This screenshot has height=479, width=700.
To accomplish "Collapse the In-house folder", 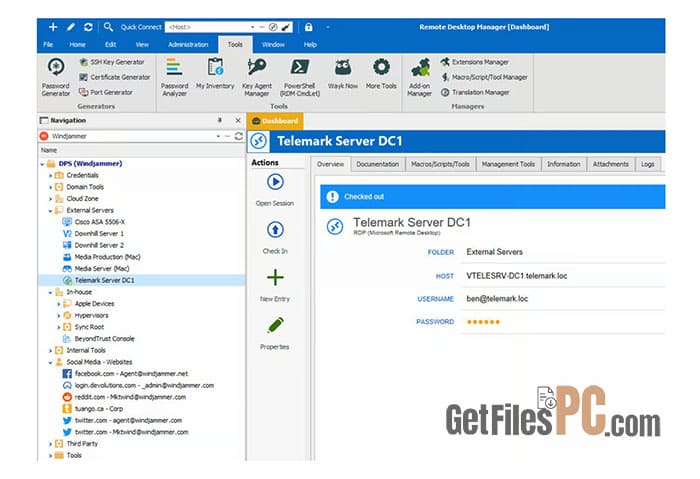I will (x=50, y=292).
